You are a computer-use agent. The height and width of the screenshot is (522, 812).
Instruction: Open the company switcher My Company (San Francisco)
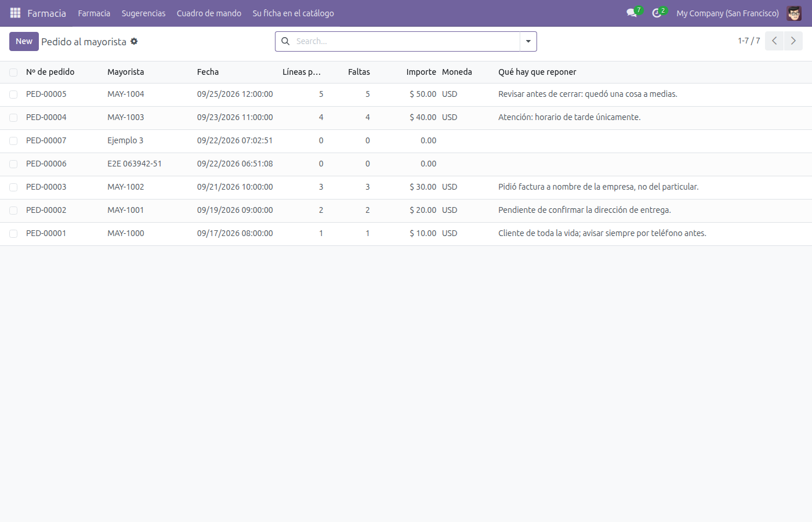tap(727, 13)
